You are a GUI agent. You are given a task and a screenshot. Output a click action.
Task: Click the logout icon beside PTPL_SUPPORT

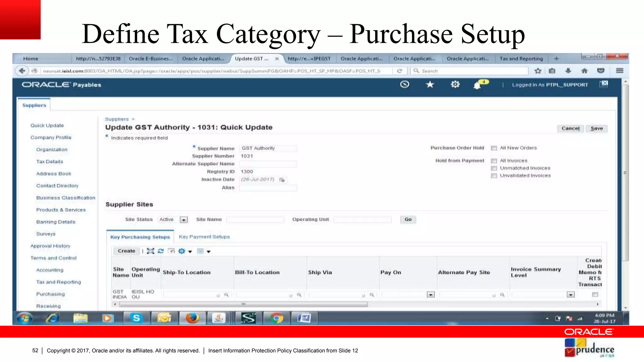pos(604,84)
